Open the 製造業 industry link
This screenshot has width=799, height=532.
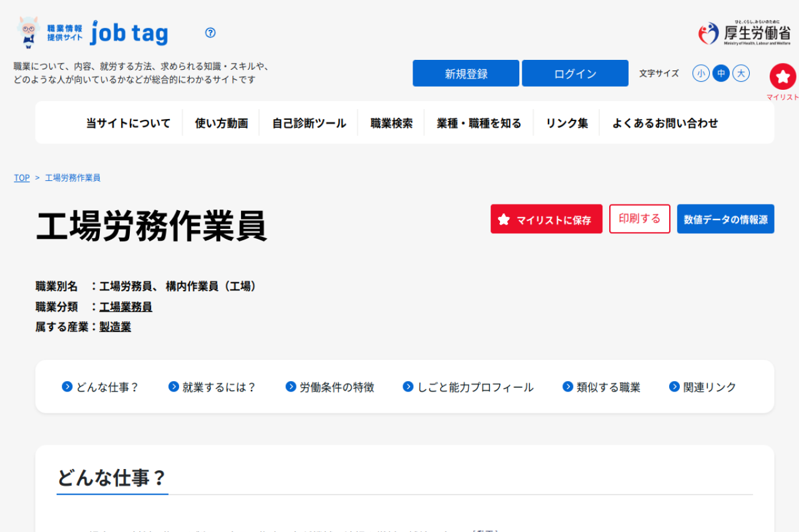115,327
